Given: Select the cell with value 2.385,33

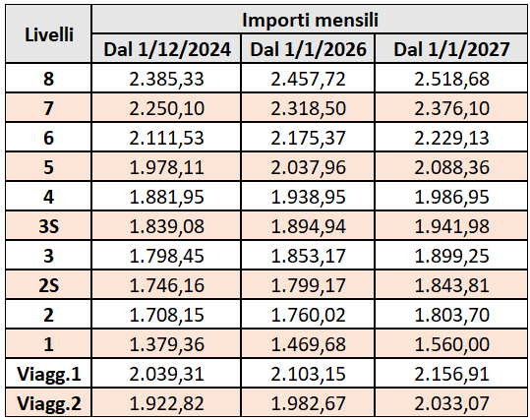Looking at the screenshot, I should point(166,78).
